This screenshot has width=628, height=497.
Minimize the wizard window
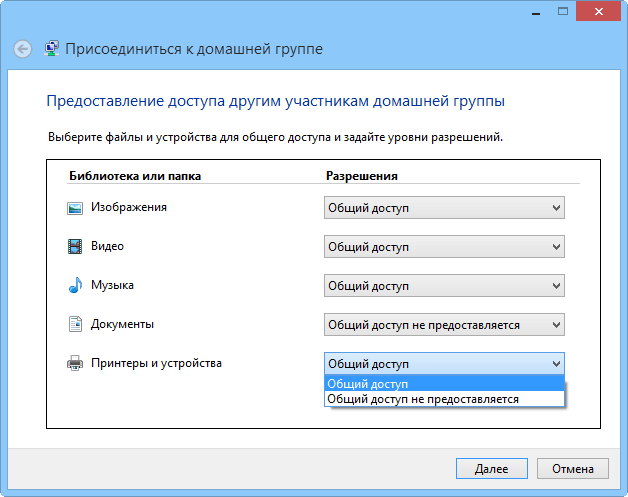(x=536, y=12)
